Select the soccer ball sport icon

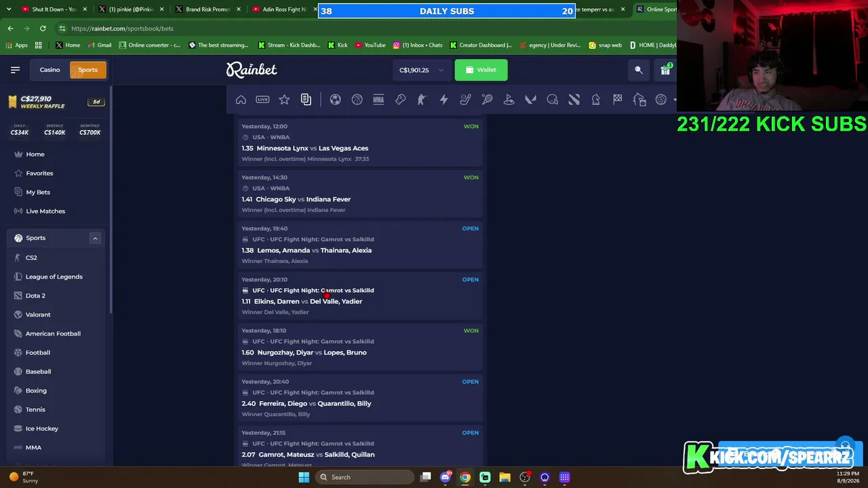(335, 100)
